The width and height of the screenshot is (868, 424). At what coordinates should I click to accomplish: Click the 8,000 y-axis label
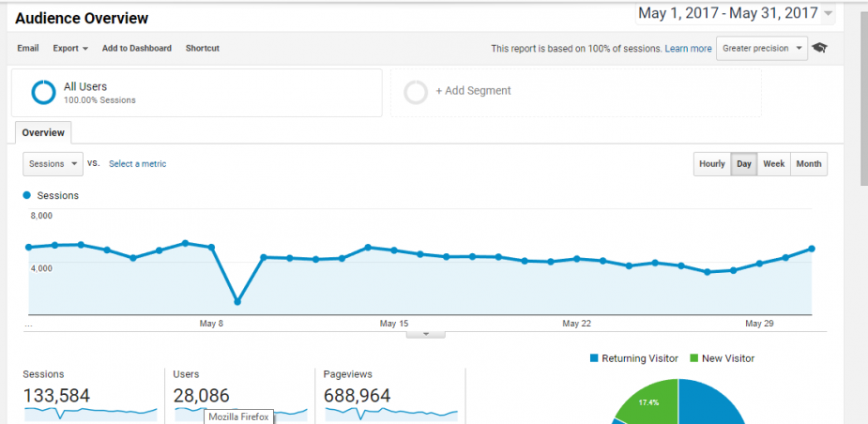[x=41, y=216]
